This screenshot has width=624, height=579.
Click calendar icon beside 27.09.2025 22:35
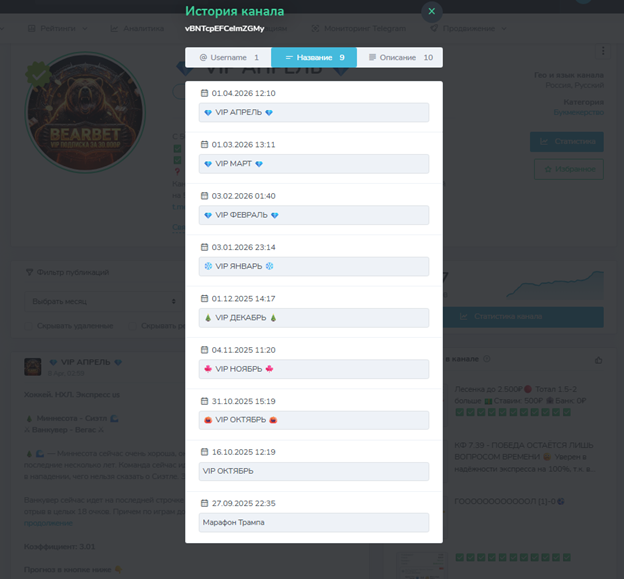coord(205,503)
